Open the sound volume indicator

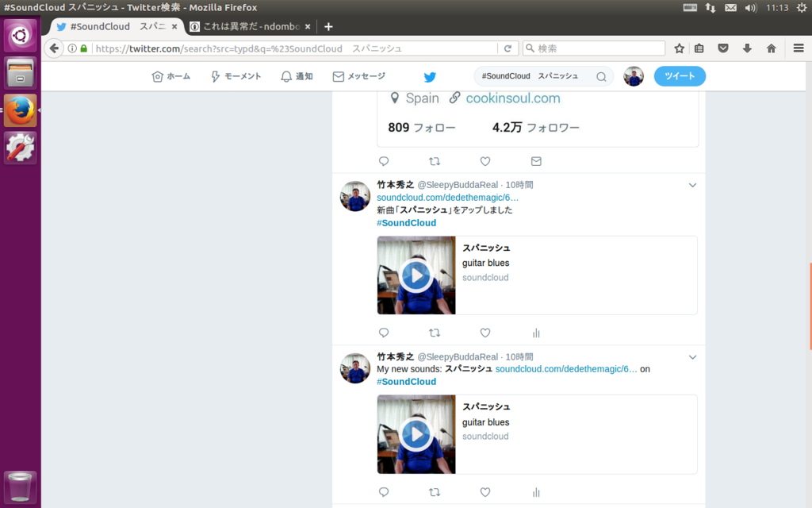tap(750, 7)
